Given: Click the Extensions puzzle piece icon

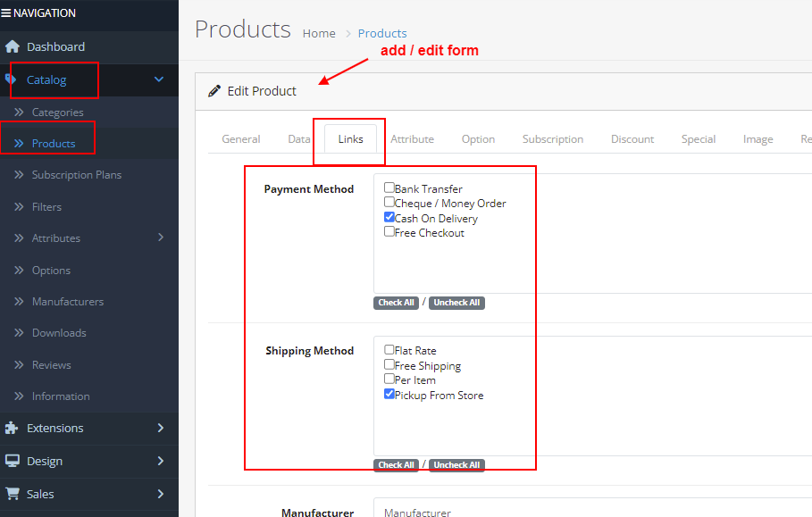Looking at the screenshot, I should (x=12, y=428).
